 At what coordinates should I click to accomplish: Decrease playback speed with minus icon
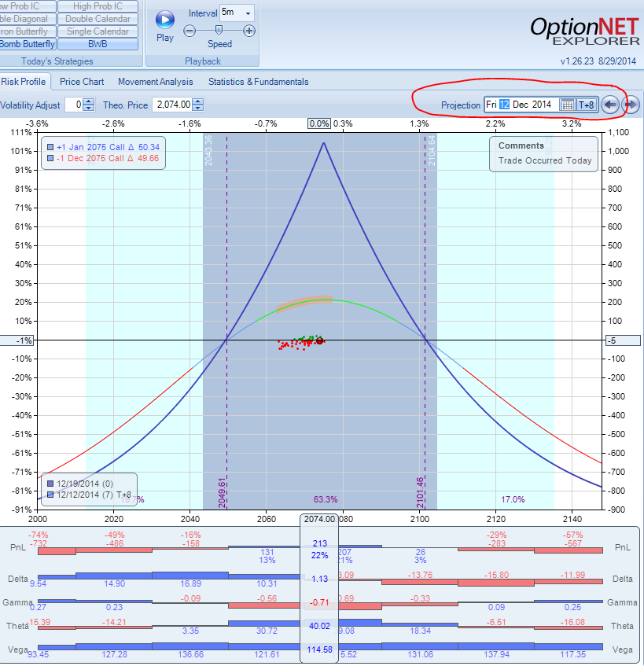[x=190, y=31]
